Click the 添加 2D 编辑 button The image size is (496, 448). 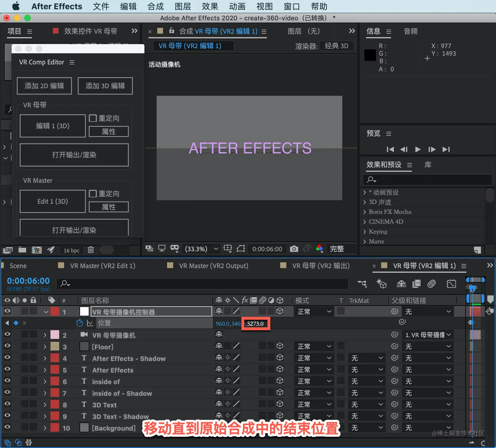click(x=44, y=86)
